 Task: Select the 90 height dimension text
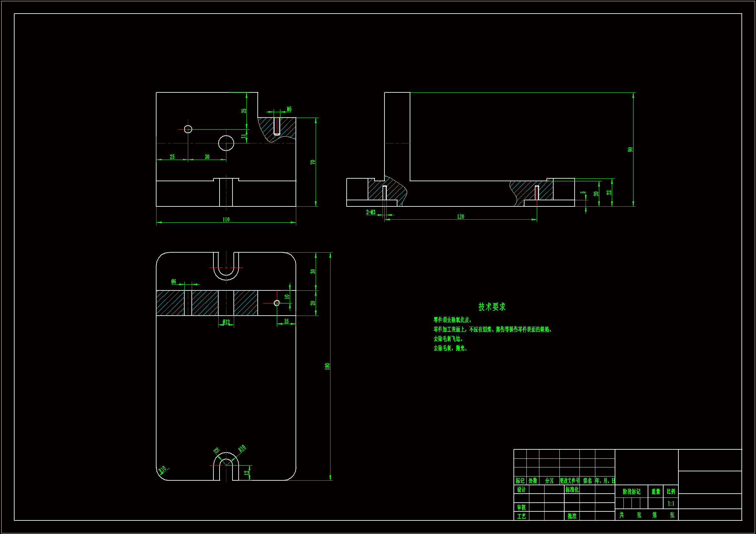630,149
